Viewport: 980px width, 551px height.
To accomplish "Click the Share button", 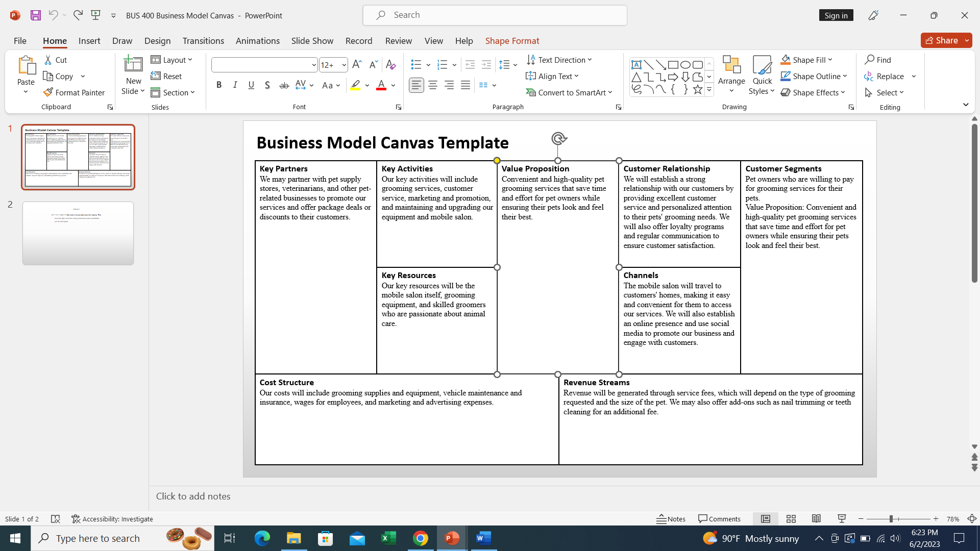I will 941,40.
